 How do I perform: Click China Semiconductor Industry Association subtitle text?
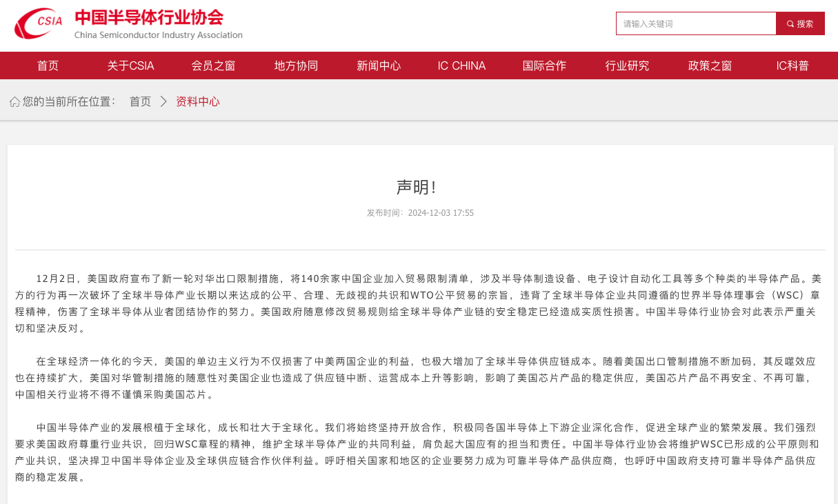coord(159,35)
